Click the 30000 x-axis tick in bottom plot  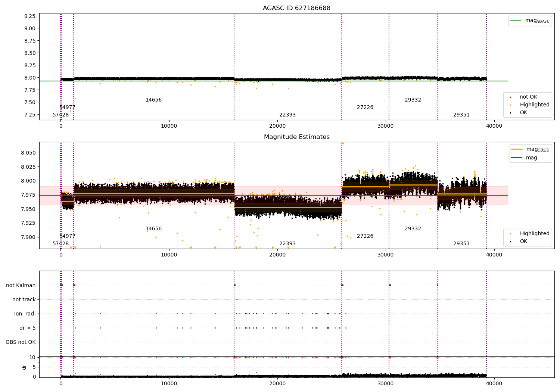pos(386,383)
